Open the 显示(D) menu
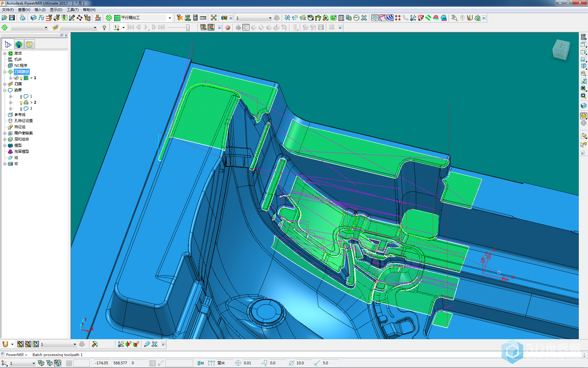Screen dimensions: 588x368 click(x=56, y=10)
